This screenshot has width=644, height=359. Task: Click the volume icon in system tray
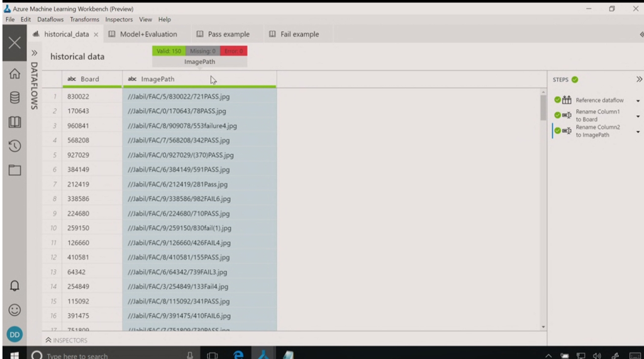(597, 356)
